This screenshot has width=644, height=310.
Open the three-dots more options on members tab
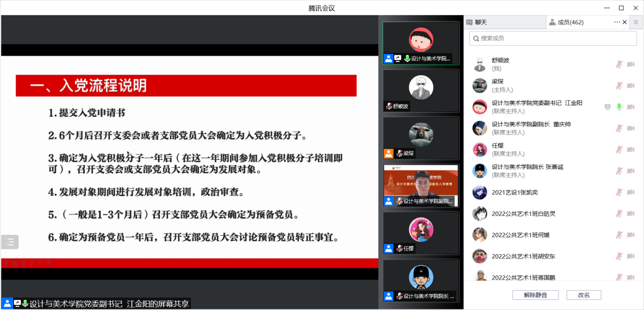tap(617, 22)
